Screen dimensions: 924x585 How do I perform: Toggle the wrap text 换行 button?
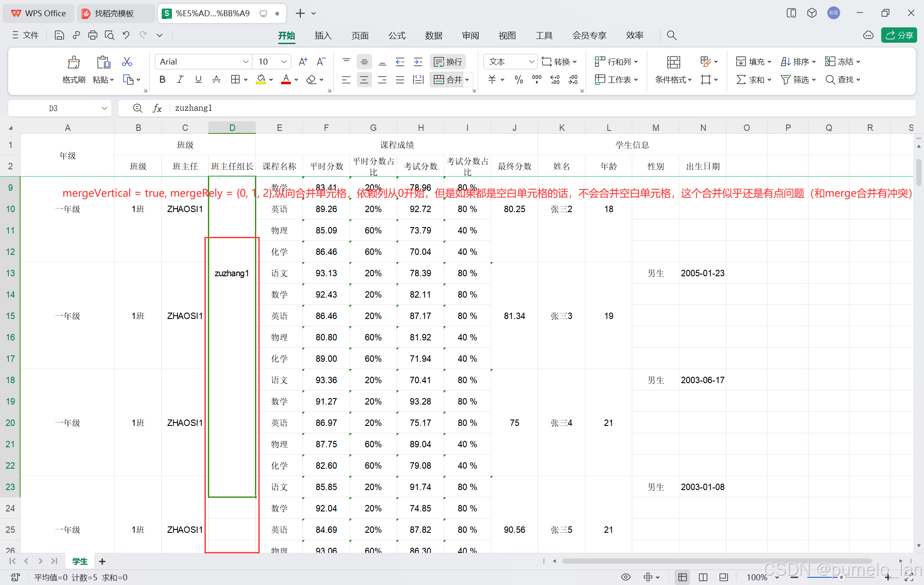447,62
